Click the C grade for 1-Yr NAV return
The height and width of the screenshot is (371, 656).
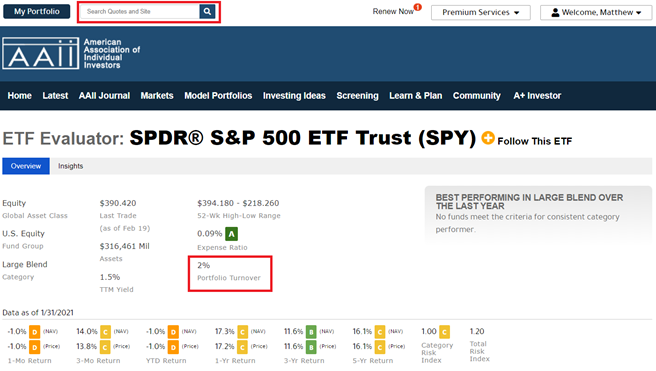pyautogui.click(x=242, y=332)
